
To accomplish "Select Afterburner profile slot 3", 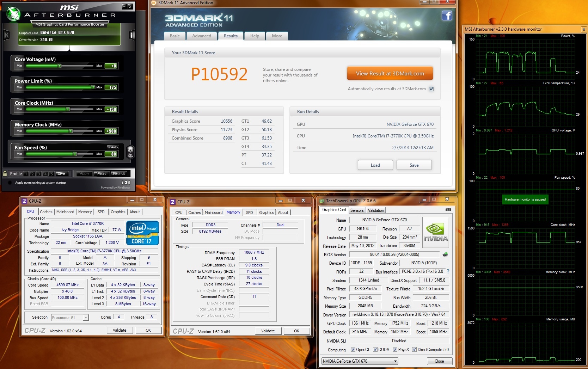I will pos(39,174).
